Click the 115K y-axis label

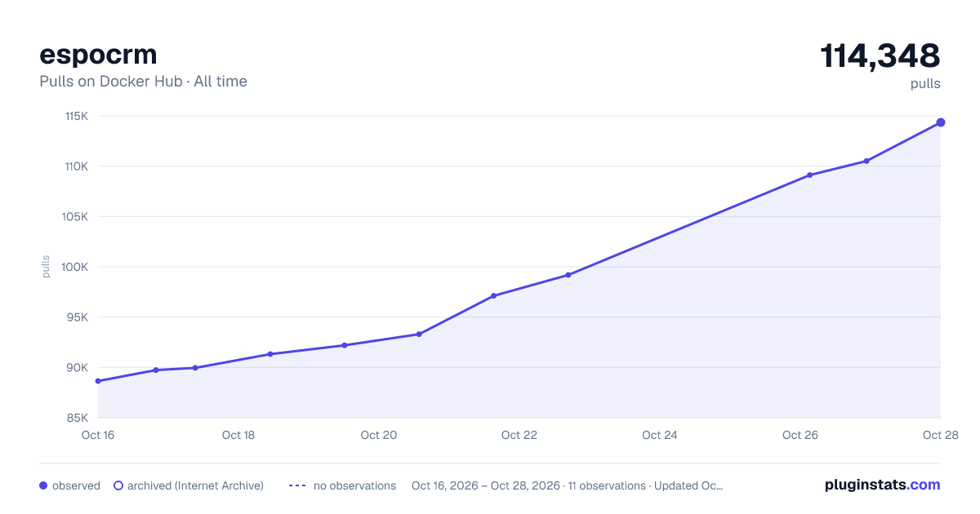tap(77, 116)
